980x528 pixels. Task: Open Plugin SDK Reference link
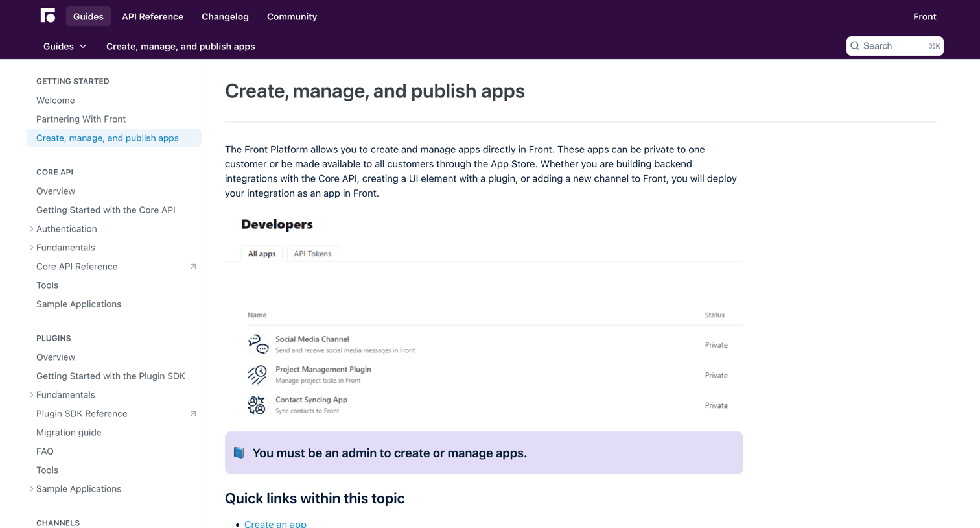click(x=82, y=414)
